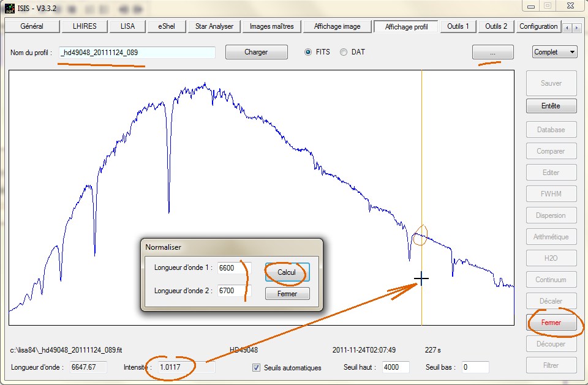Click Fermer inside the Normaliser dialog
The height and width of the screenshot is (385, 588).
coord(287,294)
